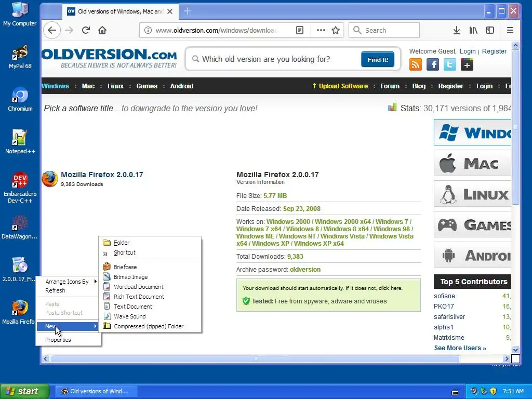Select the 2.0.0.17_Fi installer desktop icon
532x399 pixels.
point(20,270)
